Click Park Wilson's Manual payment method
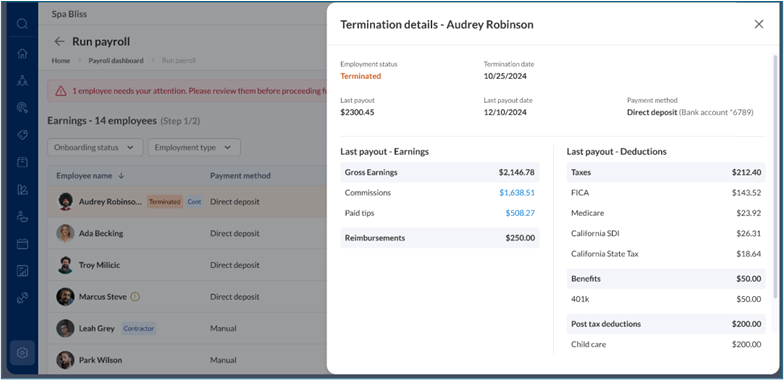784x380 pixels. click(223, 360)
